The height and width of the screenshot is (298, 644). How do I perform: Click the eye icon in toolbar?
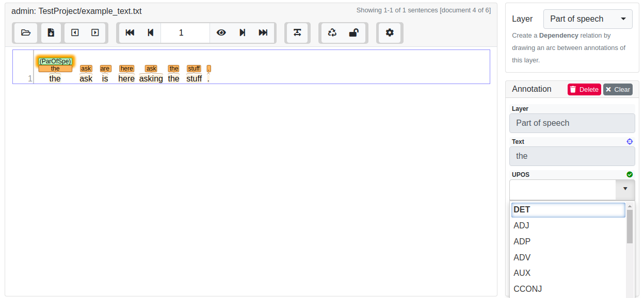(221, 33)
